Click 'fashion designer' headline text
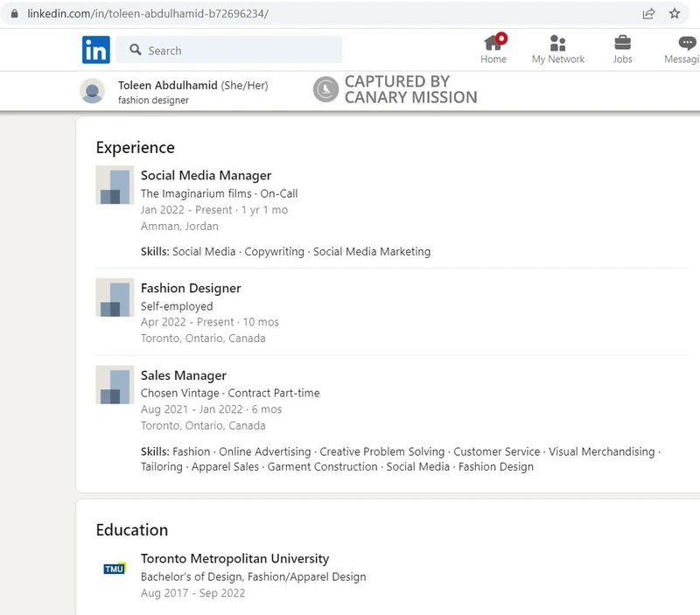The image size is (700, 615). tap(153, 101)
